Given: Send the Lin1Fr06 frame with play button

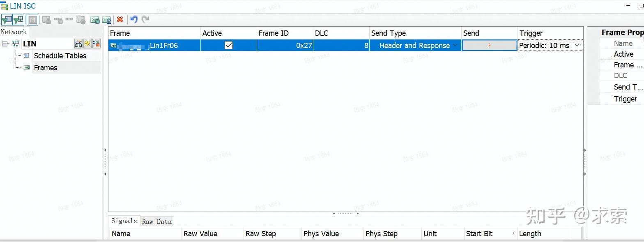Looking at the screenshot, I should (x=490, y=45).
